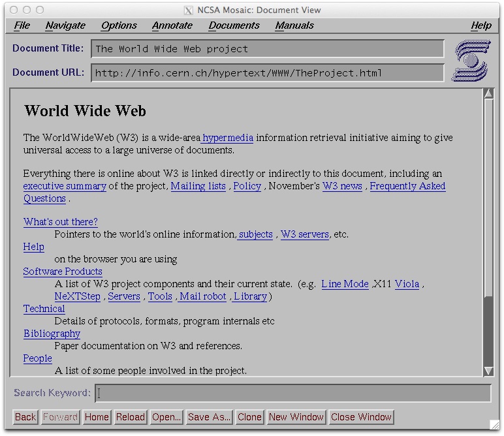Click 'Paper documentation on W3' text
Viewport: 504px width, 436px height.
[x=115, y=346]
